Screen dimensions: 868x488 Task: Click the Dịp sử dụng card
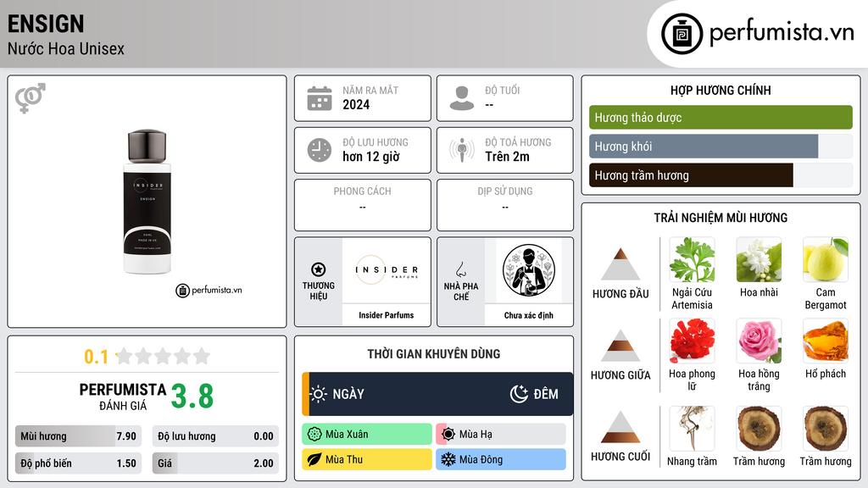click(505, 205)
